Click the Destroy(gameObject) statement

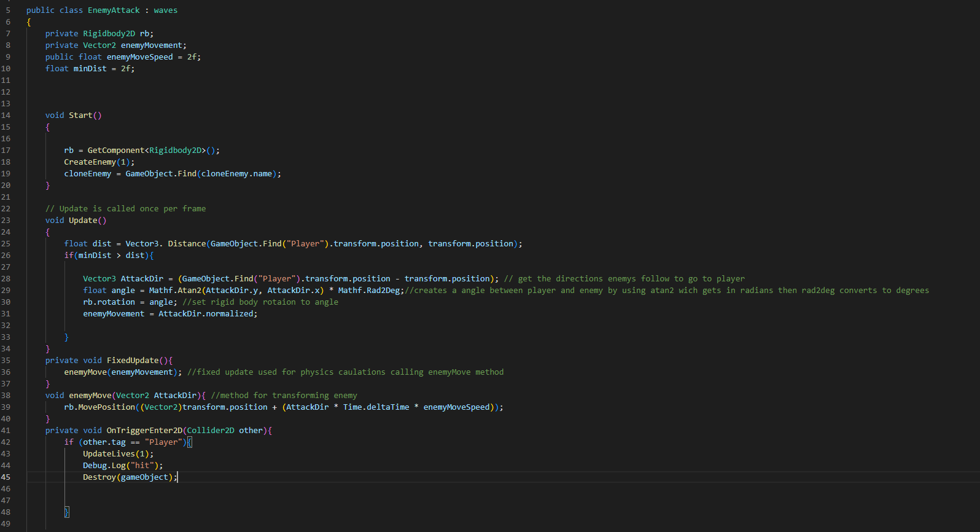130,477
